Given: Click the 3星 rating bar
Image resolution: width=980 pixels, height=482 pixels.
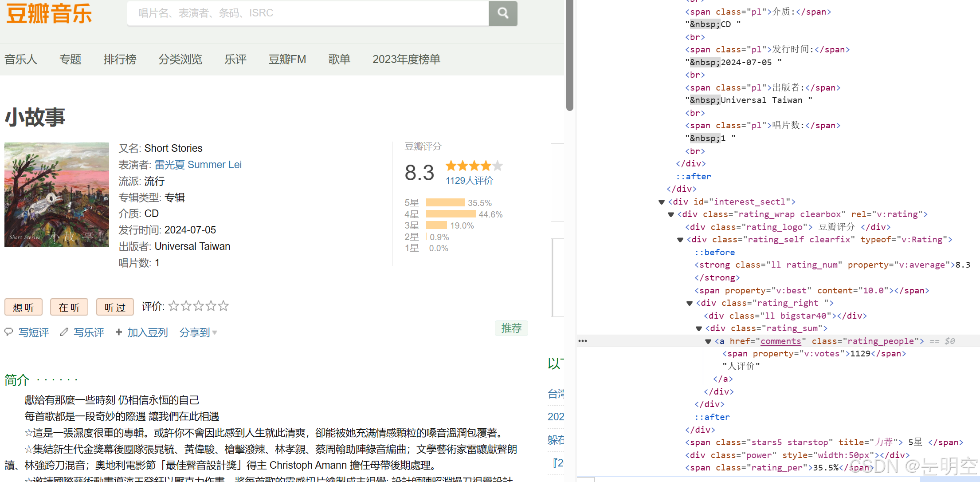Looking at the screenshot, I should click(x=436, y=225).
